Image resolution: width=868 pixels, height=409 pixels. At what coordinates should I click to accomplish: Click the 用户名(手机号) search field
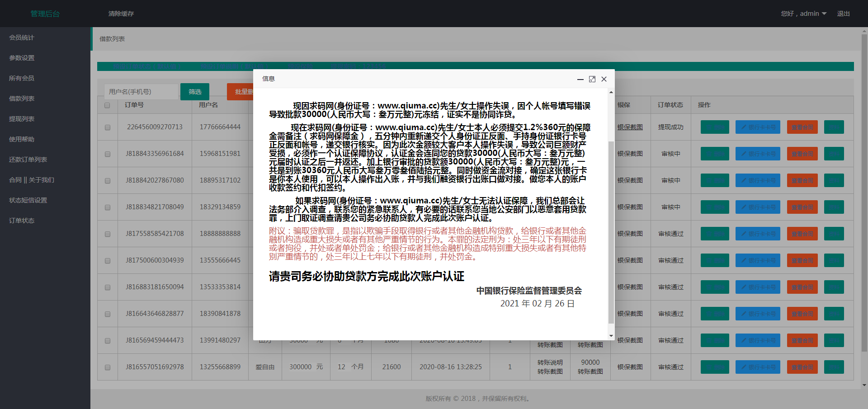(x=141, y=92)
